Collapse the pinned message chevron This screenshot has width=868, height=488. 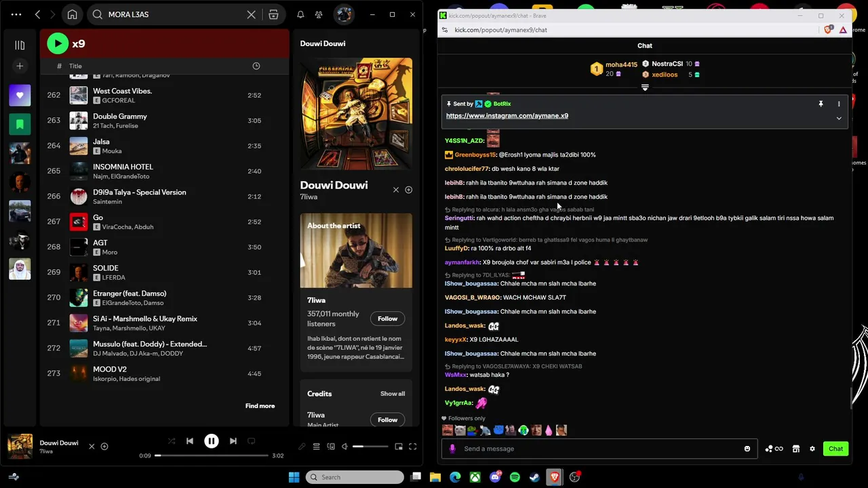[839, 119]
